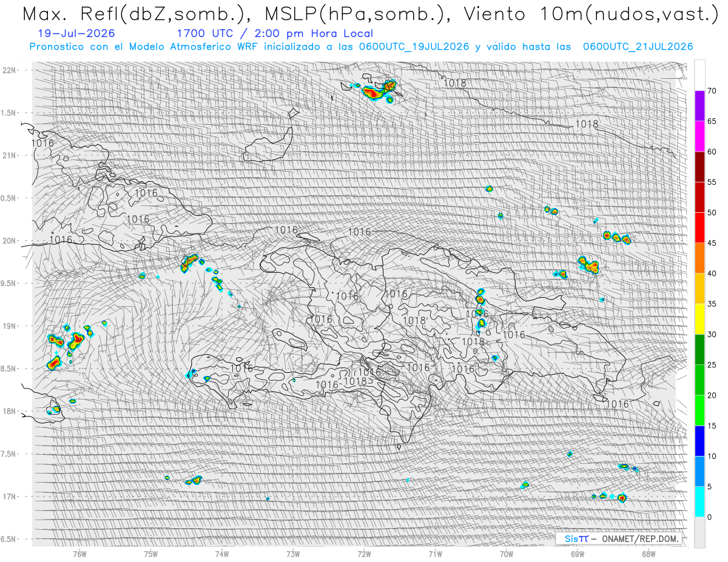
Task: Click the "75W" longitude label
Action: point(151,554)
